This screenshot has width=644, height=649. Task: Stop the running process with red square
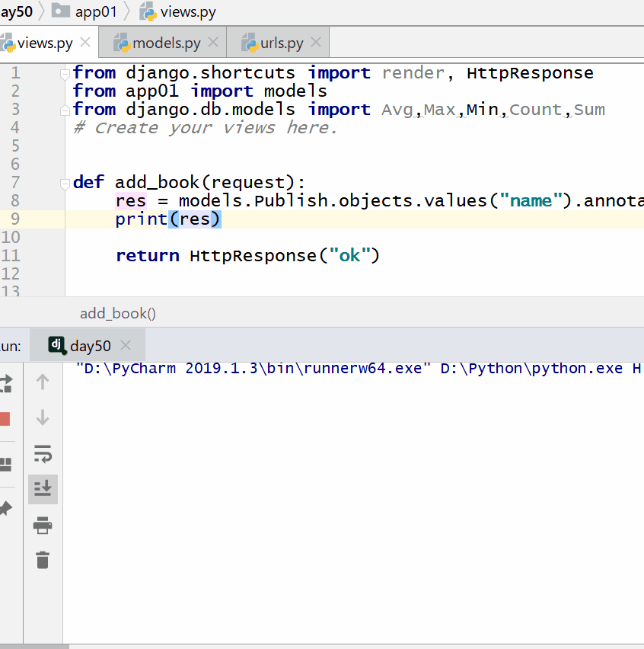tap(5, 419)
